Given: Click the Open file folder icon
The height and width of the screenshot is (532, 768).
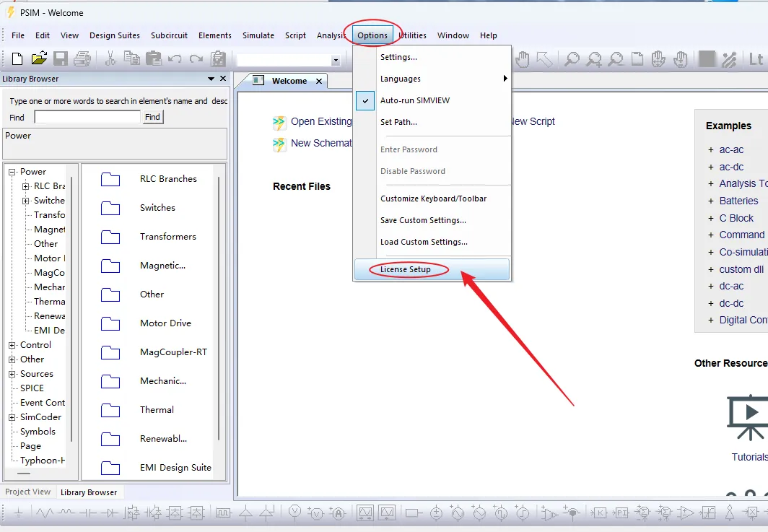Looking at the screenshot, I should pos(39,58).
